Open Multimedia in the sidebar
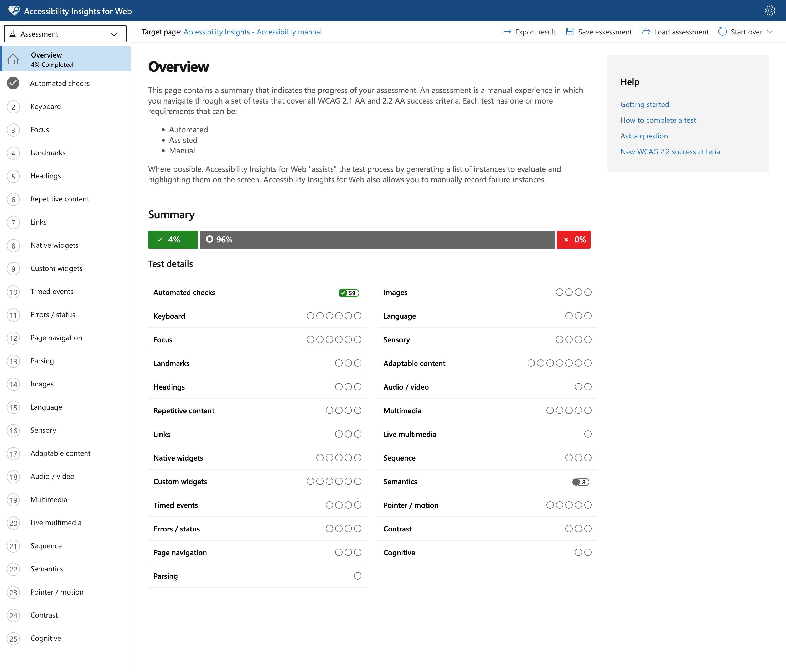 [65, 500]
